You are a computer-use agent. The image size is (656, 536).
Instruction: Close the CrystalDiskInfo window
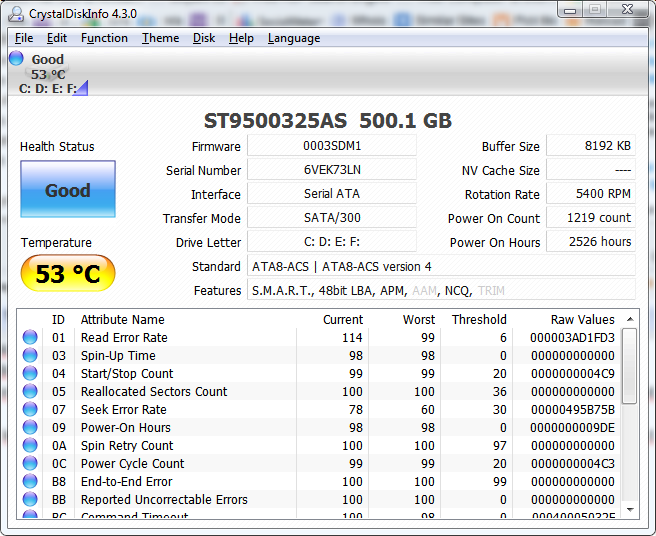(x=627, y=10)
